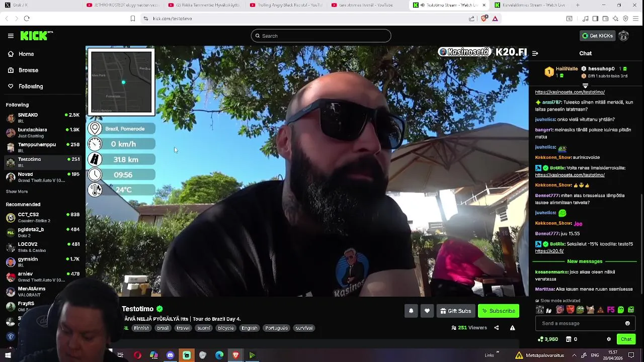Image resolution: width=644 pixels, height=362 pixels.
Task: Collapse the chat panel arrow icon
Action: coord(535,53)
